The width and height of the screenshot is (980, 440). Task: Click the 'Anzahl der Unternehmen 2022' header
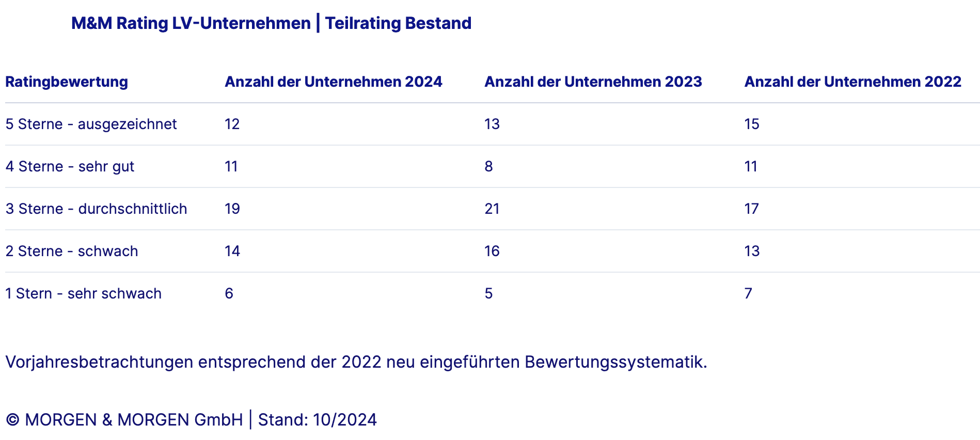(x=852, y=82)
